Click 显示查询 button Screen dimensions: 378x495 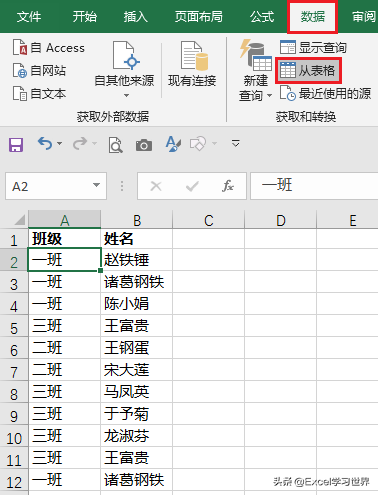click(313, 47)
